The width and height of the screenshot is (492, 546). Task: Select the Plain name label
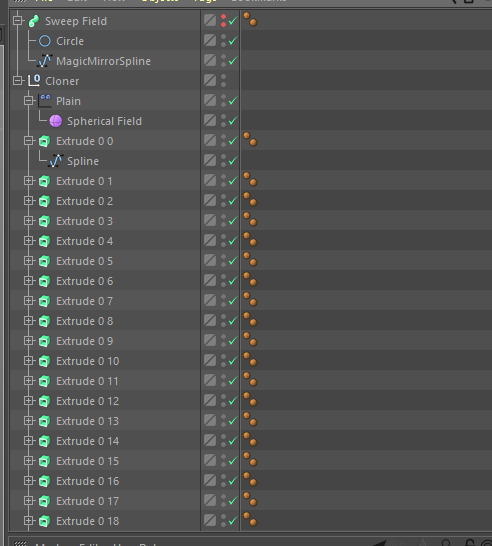pos(68,101)
